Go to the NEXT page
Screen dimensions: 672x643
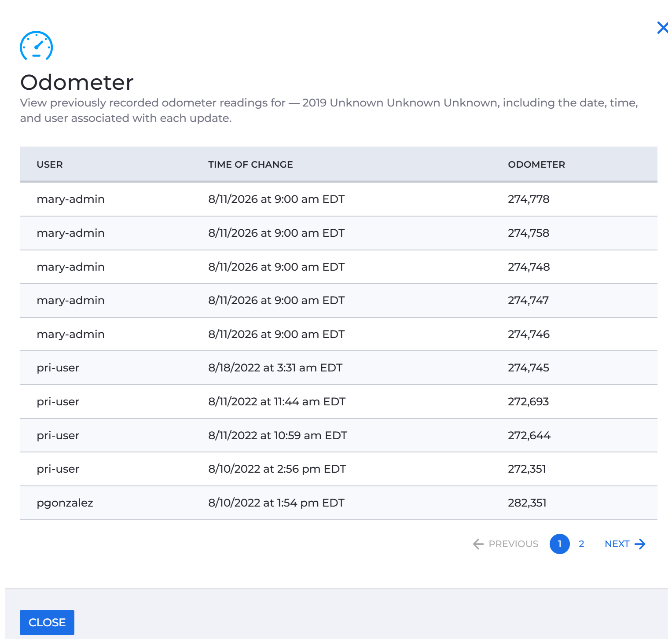pyautogui.click(x=625, y=544)
